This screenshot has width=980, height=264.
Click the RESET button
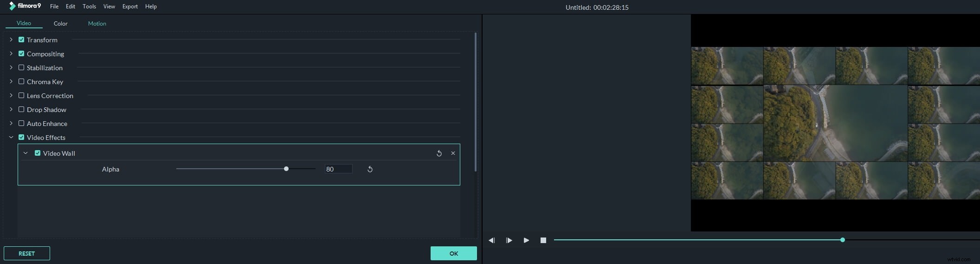[x=27, y=253]
